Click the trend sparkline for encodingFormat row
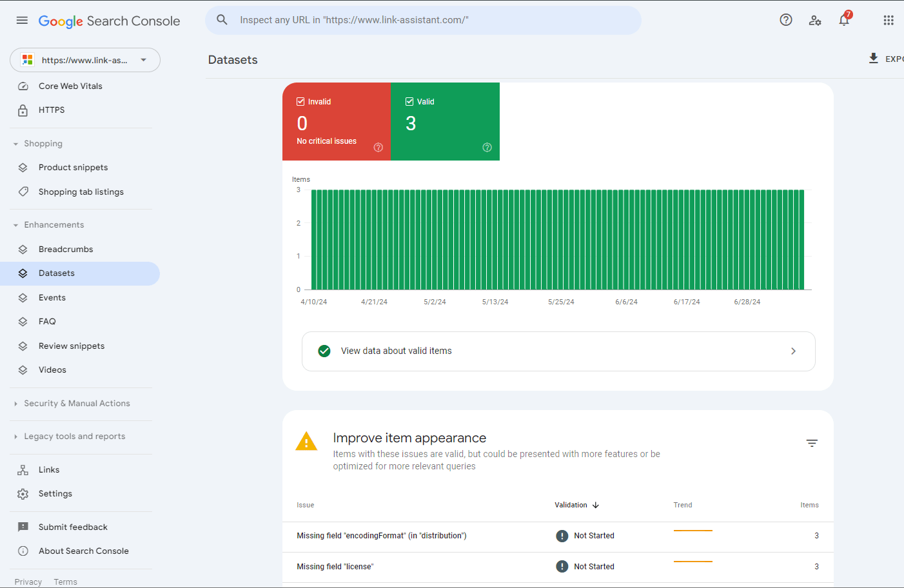904x588 pixels. (x=693, y=531)
